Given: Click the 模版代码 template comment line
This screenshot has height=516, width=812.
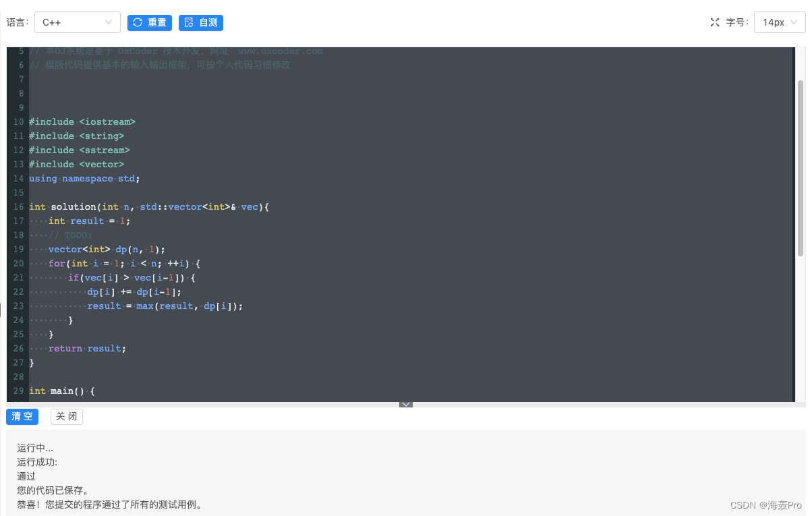Looking at the screenshot, I should pos(160,65).
